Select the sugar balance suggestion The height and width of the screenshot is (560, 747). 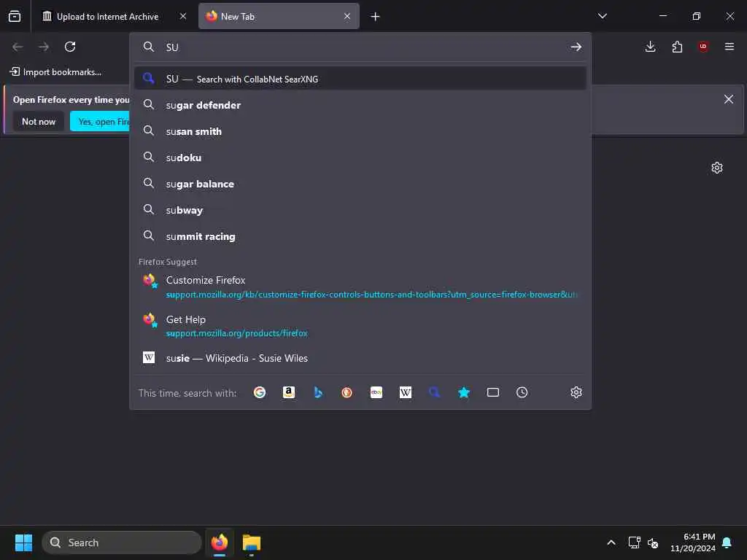[x=360, y=184]
